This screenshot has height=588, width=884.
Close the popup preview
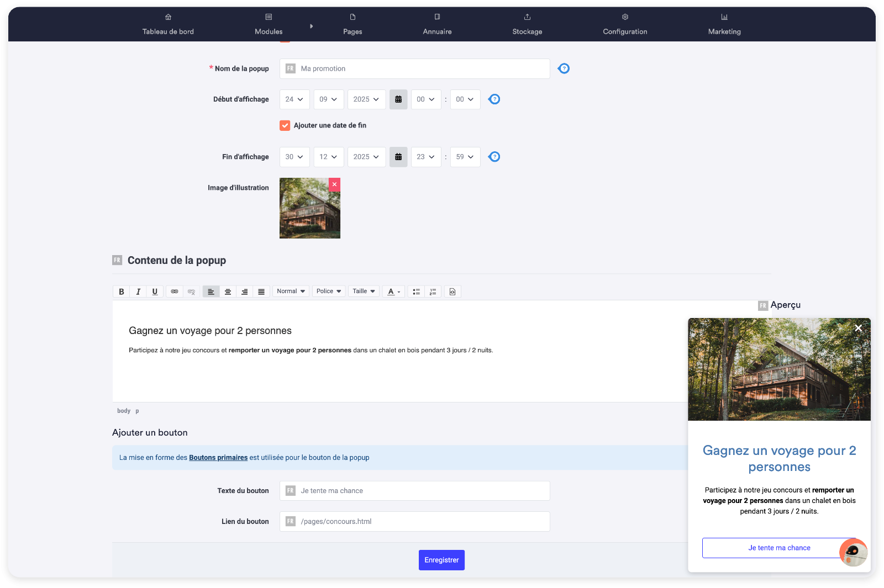(859, 328)
